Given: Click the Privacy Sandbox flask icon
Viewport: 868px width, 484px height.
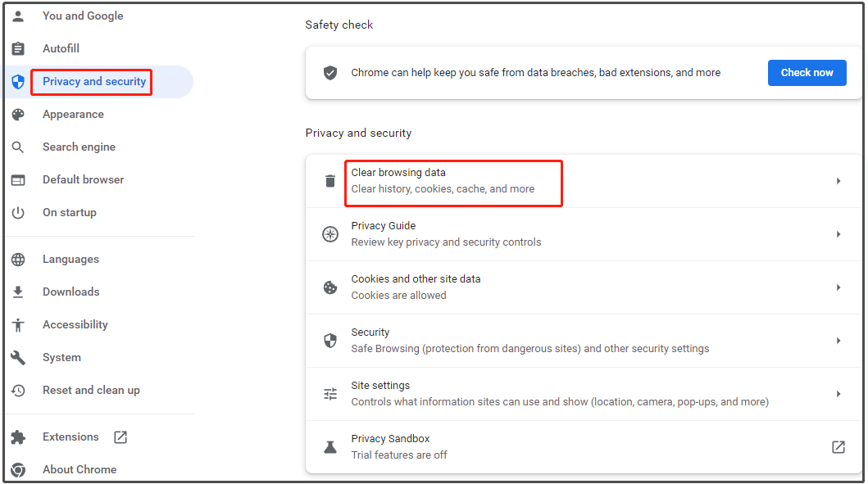Looking at the screenshot, I should [329, 446].
